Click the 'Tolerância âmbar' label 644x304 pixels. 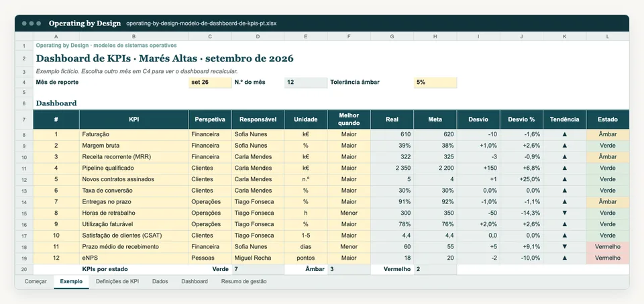[x=355, y=82]
